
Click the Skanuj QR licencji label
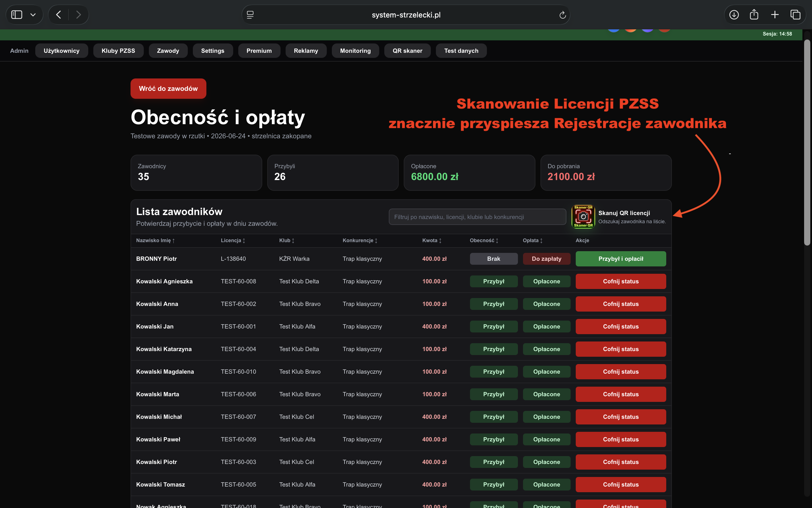pyautogui.click(x=624, y=213)
